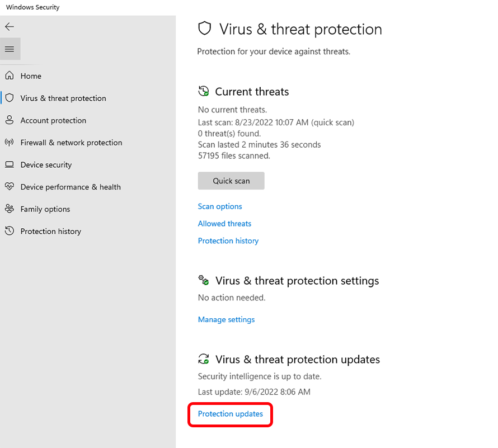The width and height of the screenshot is (498, 448).
Task: Open Protection history link under Current threats
Action: click(x=228, y=241)
